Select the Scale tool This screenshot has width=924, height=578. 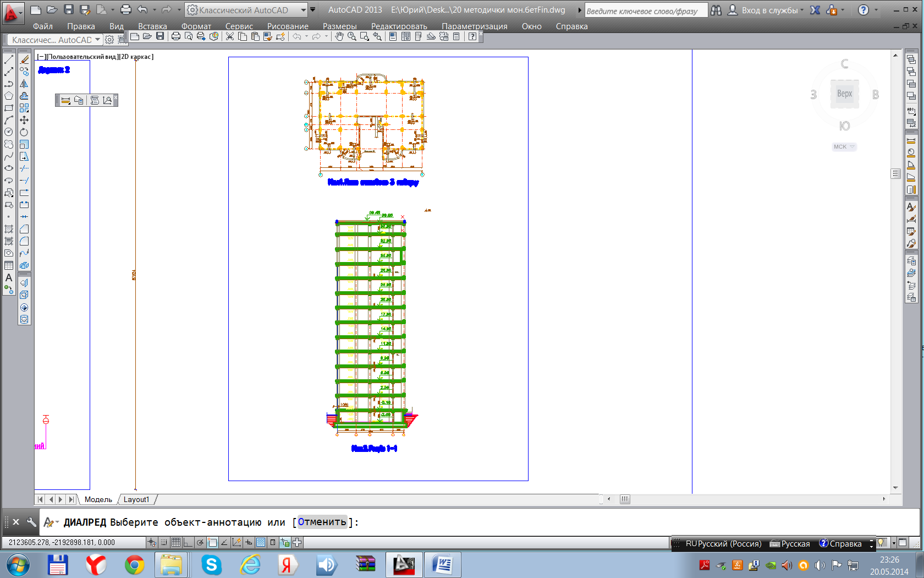click(x=24, y=144)
